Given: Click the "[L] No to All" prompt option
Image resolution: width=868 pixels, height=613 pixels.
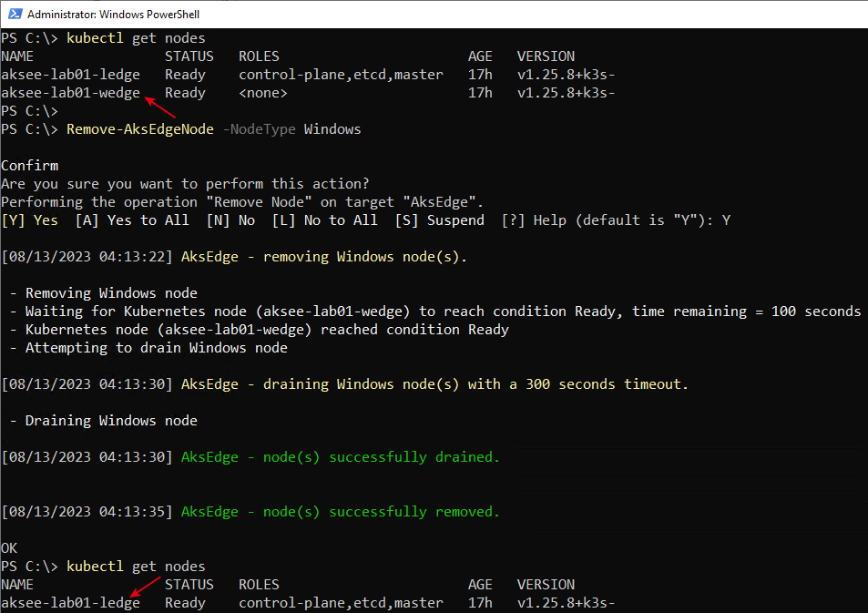Looking at the screenshot, I should pos(325,220).
